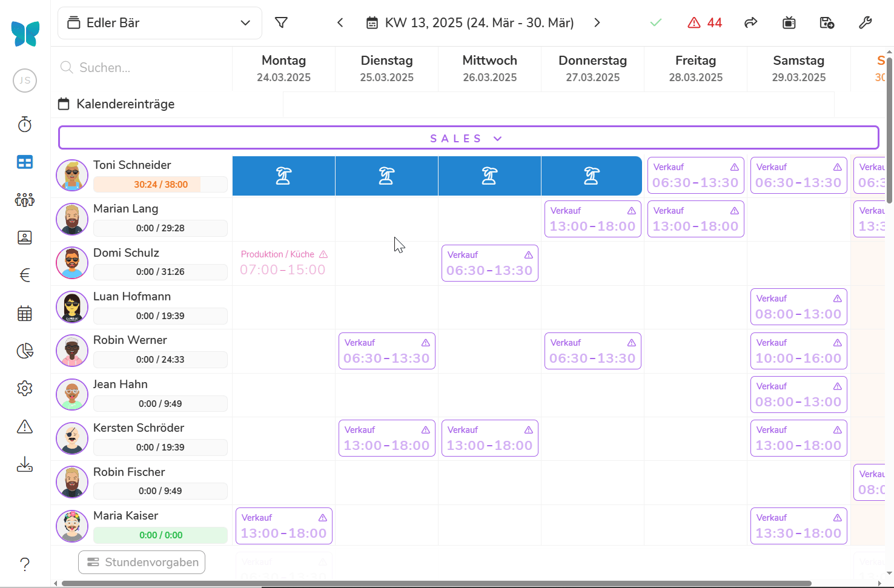Click the share arrow icon in toolbar
This screenshot has height=588, width=894.
pos(750,23)
